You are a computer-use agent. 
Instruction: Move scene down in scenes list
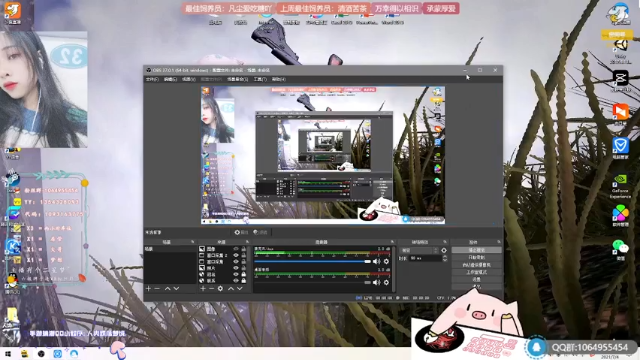pyautogui.click(x=176, y=289)
